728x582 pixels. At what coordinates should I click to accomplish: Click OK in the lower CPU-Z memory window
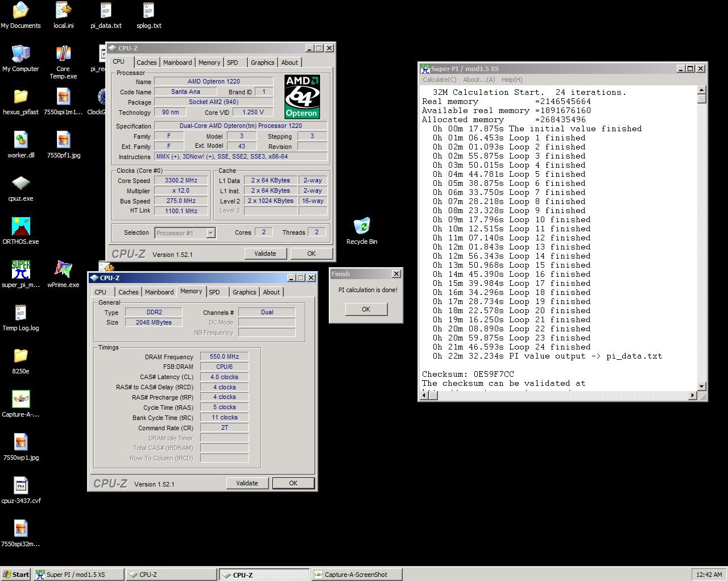tap(293, 483)
